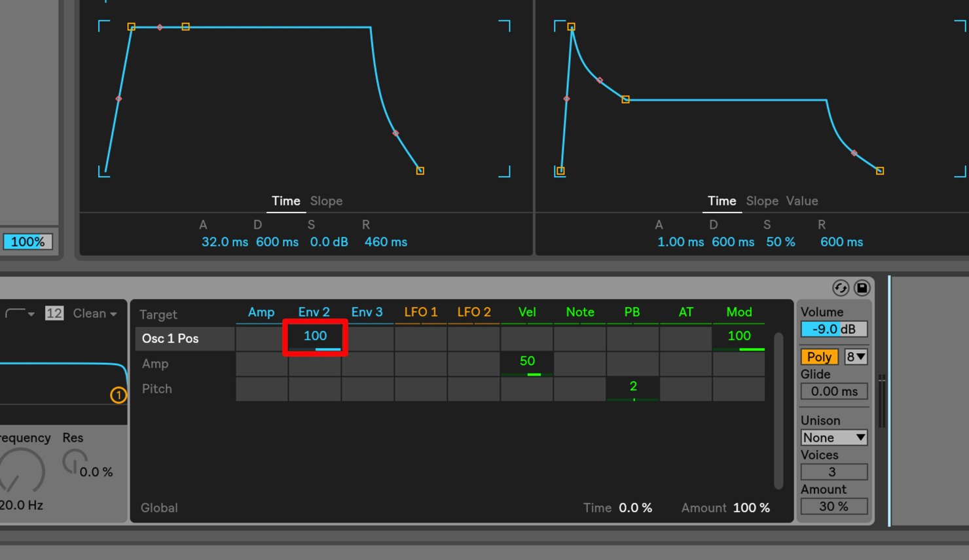The image size is (969, 560).
Task: Click the Hot-Swap preset icon
Action: (x=841, y=288)
